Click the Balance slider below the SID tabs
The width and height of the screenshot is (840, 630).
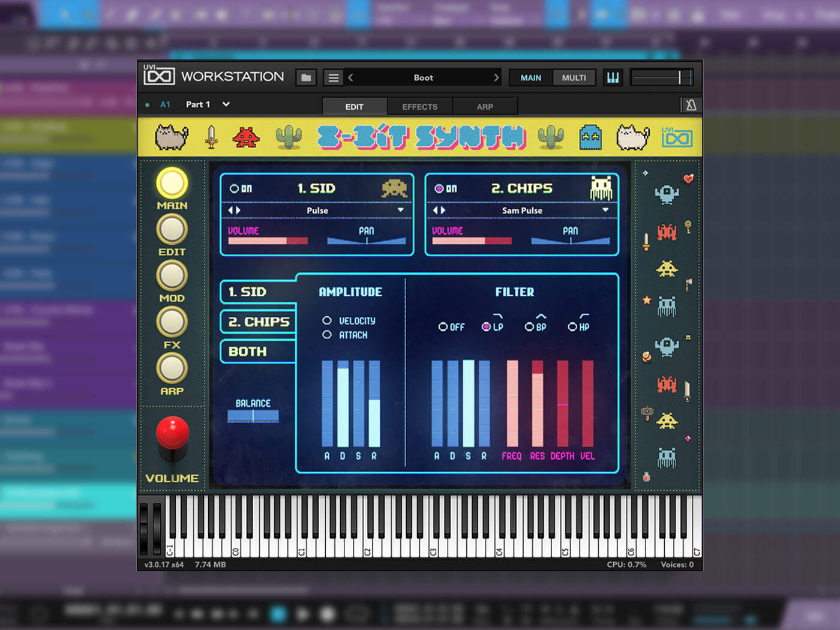(253, 415)
